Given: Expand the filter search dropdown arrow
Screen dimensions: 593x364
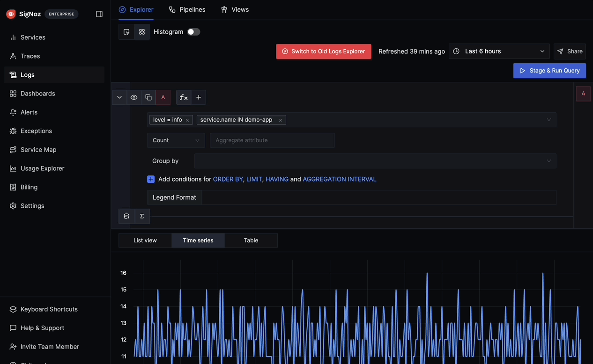Looking at the screenshot, I should point(549,120).
